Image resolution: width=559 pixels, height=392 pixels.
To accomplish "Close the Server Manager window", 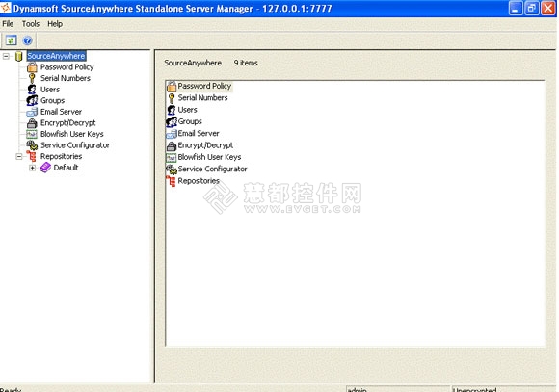I will point(548,9).
